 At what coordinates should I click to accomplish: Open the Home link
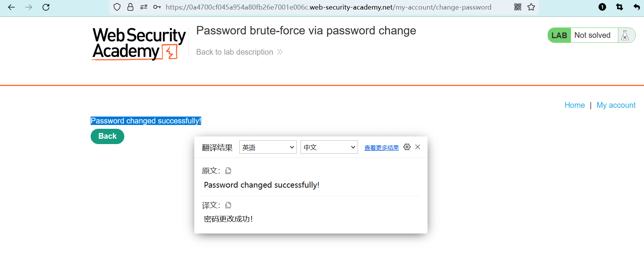pyautogui.click(x=574, y=105)
